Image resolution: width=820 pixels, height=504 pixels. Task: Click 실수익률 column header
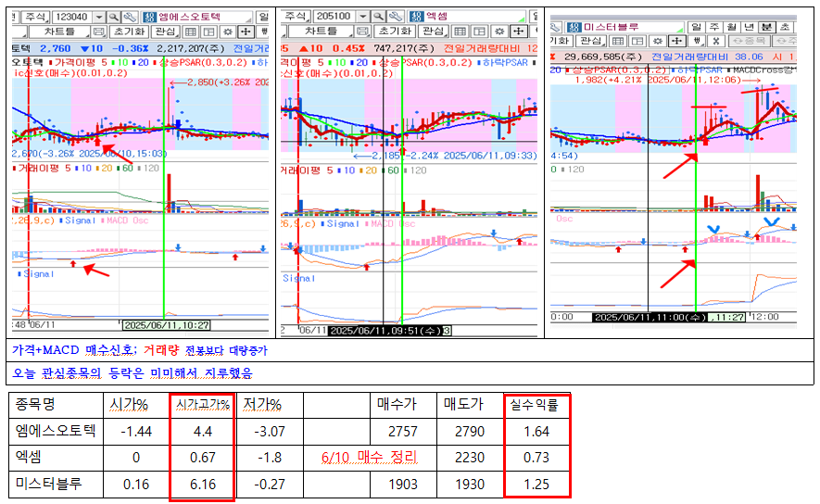(x=536, y=405)
